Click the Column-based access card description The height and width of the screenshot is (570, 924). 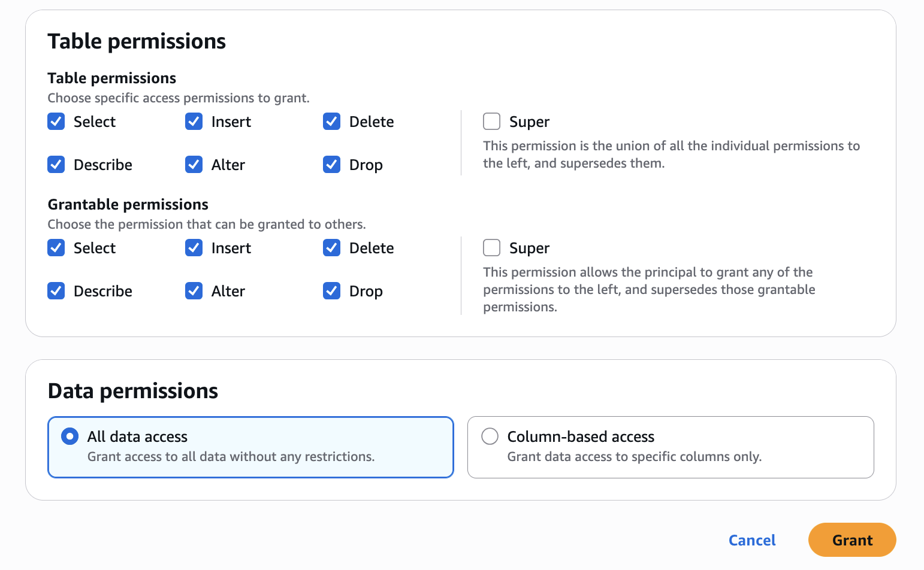634,457
